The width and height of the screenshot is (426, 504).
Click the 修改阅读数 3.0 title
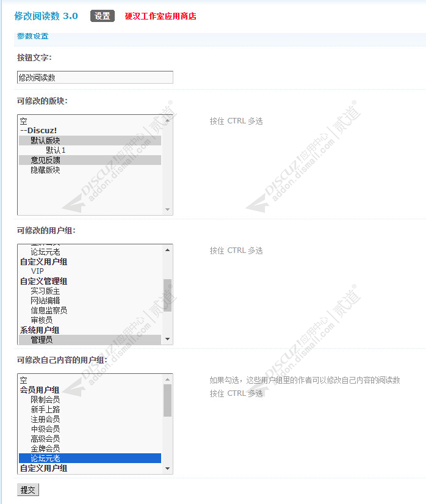46,16
